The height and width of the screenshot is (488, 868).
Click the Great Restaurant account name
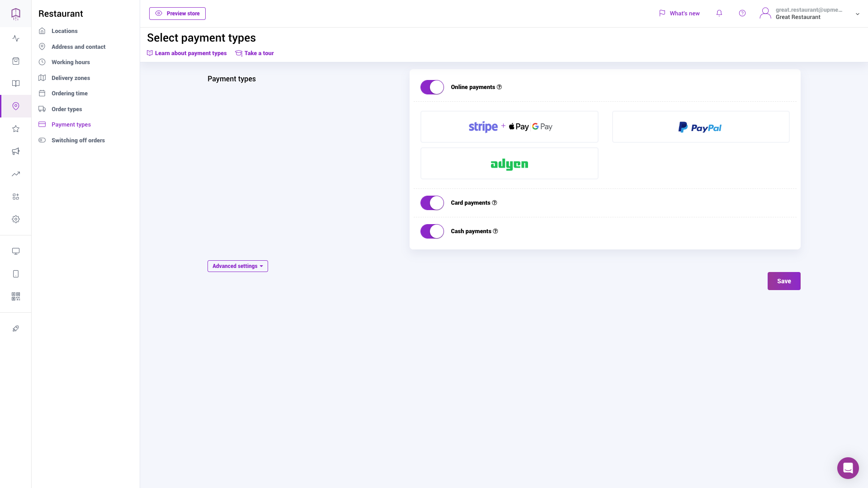[x=798, y=17]
